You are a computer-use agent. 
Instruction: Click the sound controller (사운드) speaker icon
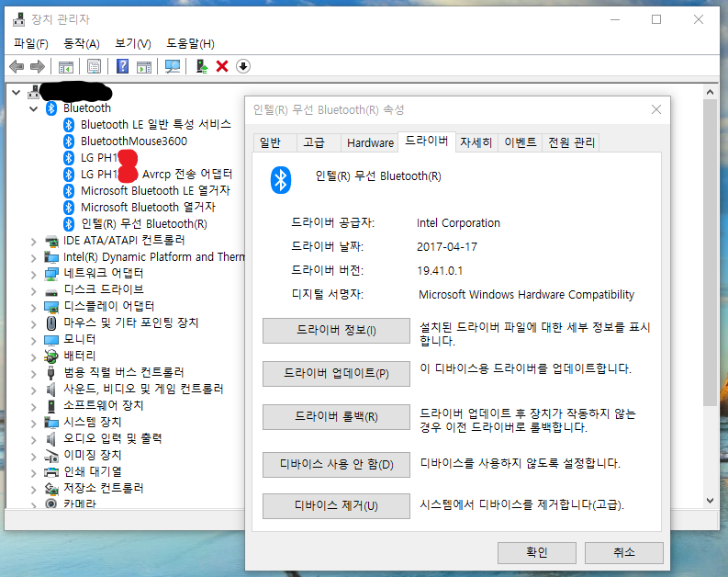click(51, 389)
